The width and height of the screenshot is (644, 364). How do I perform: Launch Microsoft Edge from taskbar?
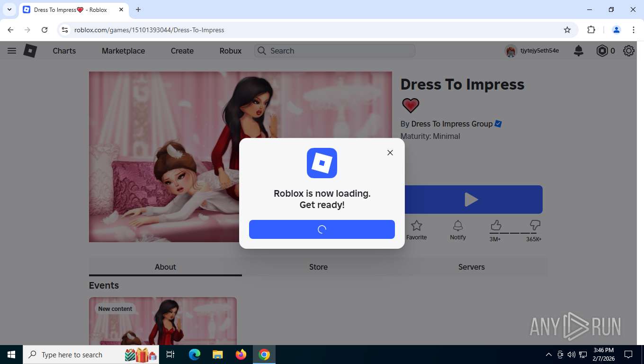[x=195, y=355]
